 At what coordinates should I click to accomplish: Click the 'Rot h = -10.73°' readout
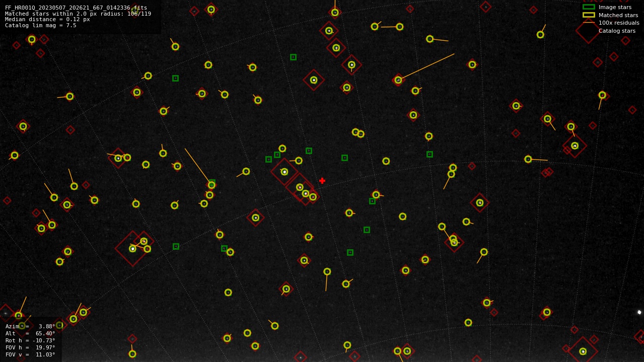point(30,340)
